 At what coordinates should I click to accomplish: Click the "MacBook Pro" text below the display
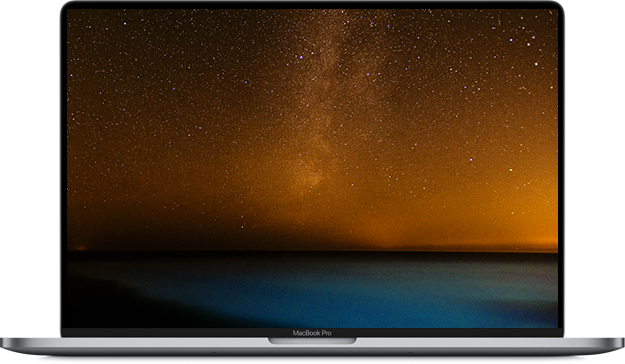click(x=312, y=333)
